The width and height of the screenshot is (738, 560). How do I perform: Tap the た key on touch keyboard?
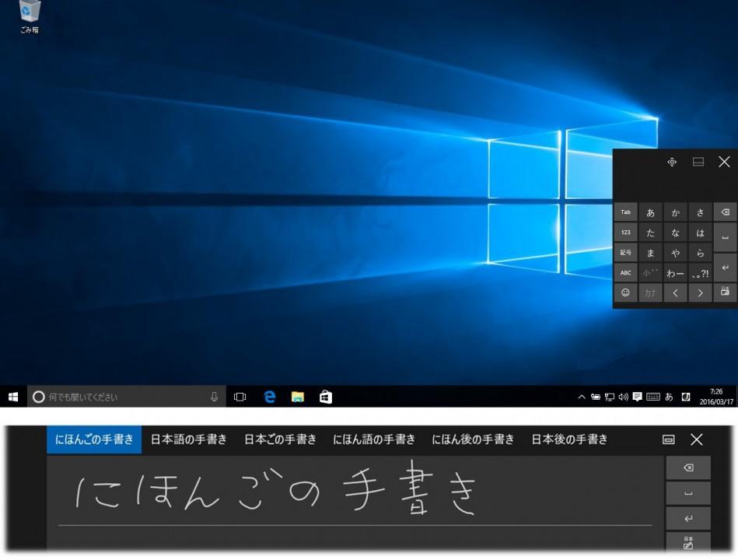[x=650, y=233]
